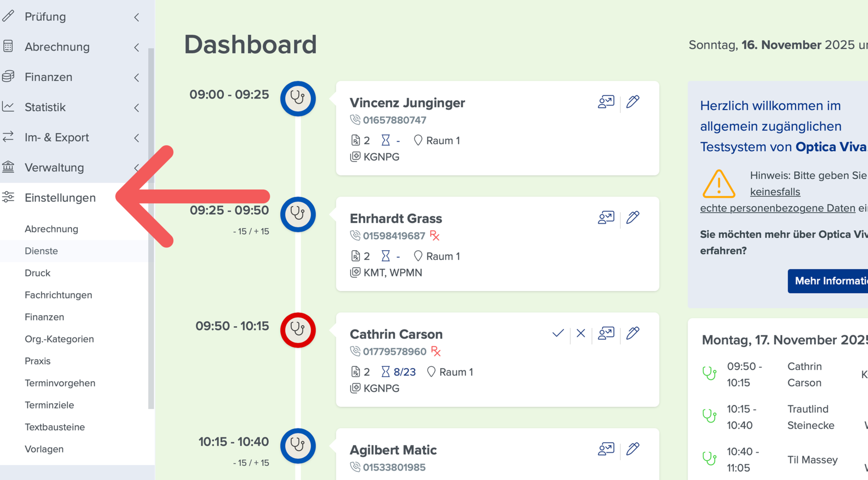The image size is (868, 480).
Task: Expand the Prüfung menu chevron
Action: pos(137,17)
